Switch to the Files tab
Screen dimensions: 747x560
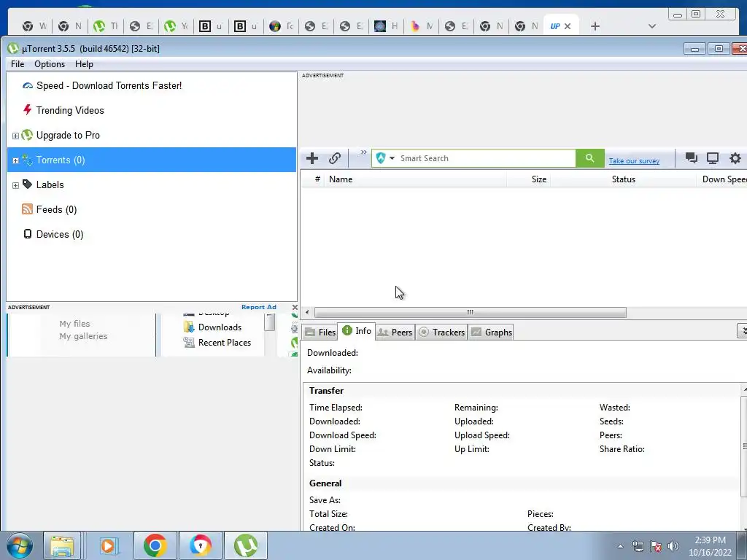320,332
